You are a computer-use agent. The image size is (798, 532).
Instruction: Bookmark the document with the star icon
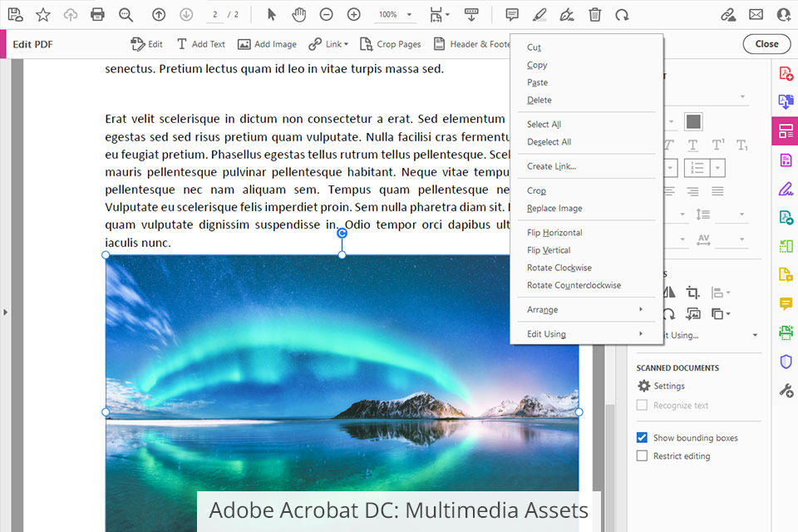click(x=43, y=15)
